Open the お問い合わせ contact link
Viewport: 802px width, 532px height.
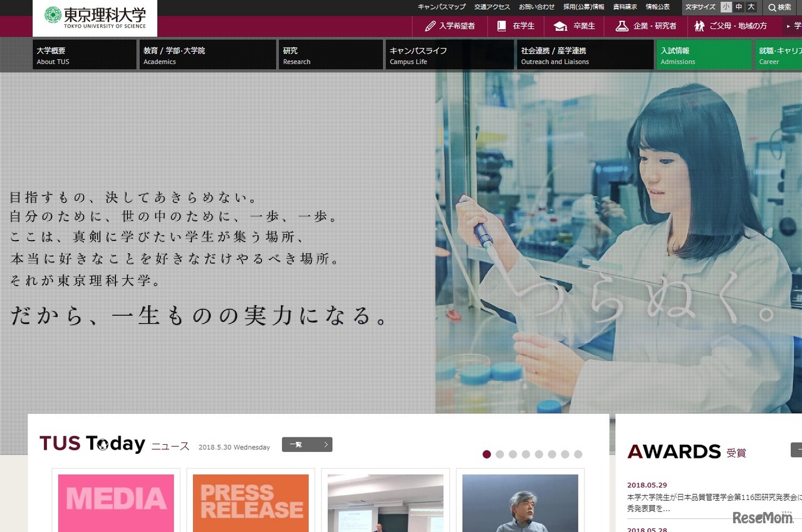coord(537,7)
